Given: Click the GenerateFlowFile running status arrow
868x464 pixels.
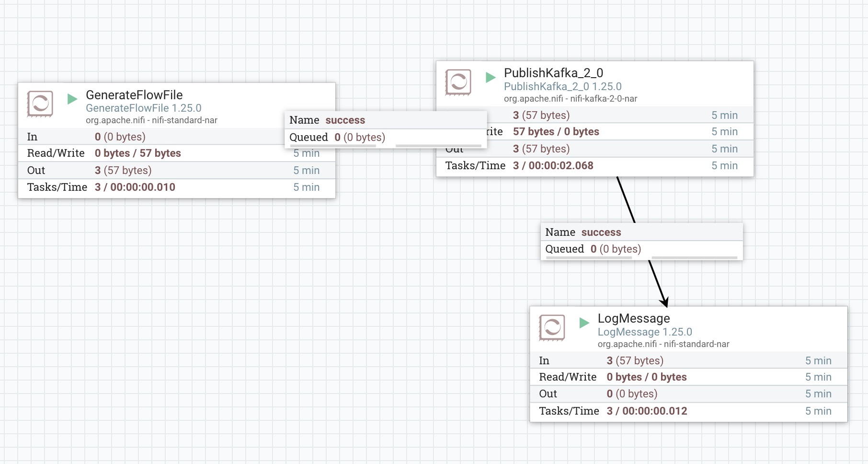Looking at the screenshot, I should pos(72,99).
